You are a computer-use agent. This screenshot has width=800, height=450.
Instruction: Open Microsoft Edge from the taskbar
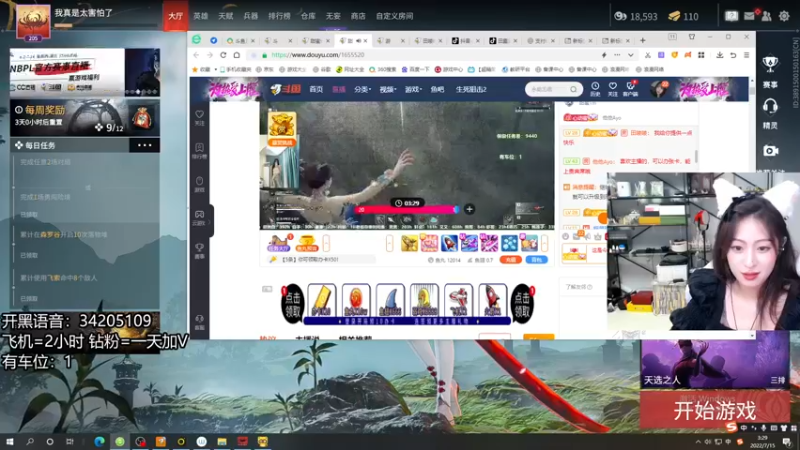[99, 441]
